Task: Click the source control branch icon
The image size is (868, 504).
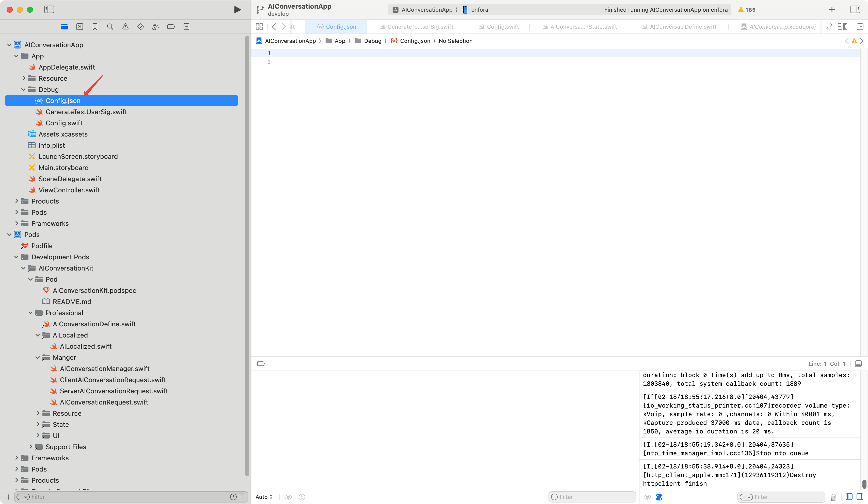Action: [x=260, y=10]
